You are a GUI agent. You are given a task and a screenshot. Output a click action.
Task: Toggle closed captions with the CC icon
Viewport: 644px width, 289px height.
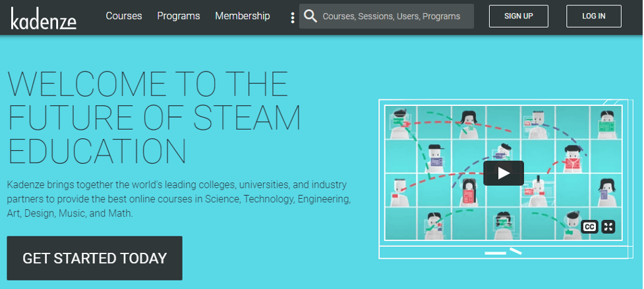[589, 226]
